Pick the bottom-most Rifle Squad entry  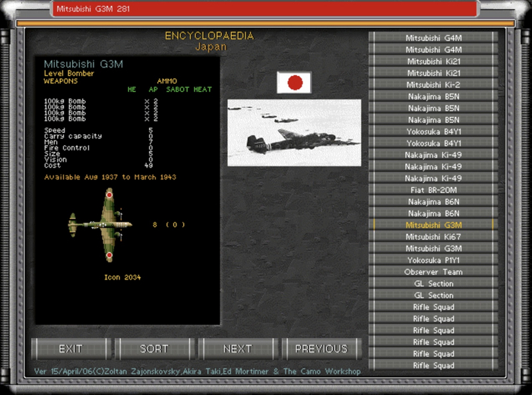(433, 365)
